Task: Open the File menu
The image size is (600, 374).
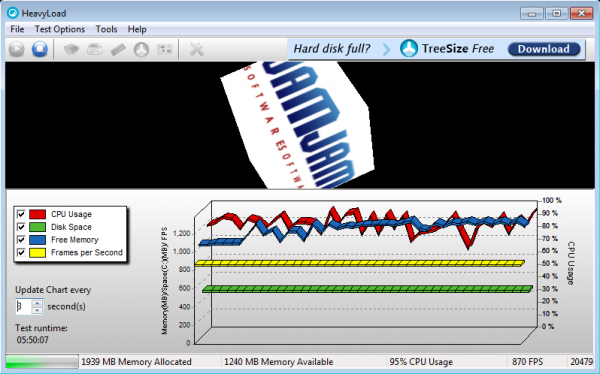Action: 17,29
